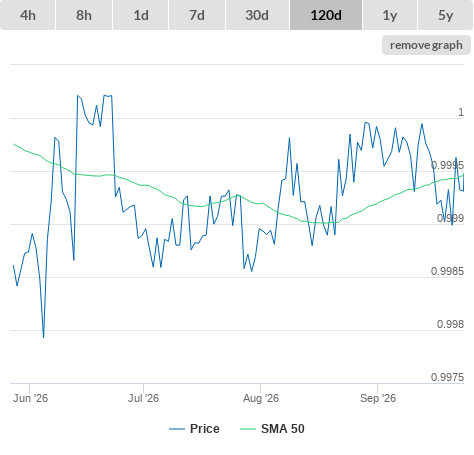Image resolution: width=474 pixels, height=455 pixels.
Task: Click the remove graph button
Action: pos(426,45)
